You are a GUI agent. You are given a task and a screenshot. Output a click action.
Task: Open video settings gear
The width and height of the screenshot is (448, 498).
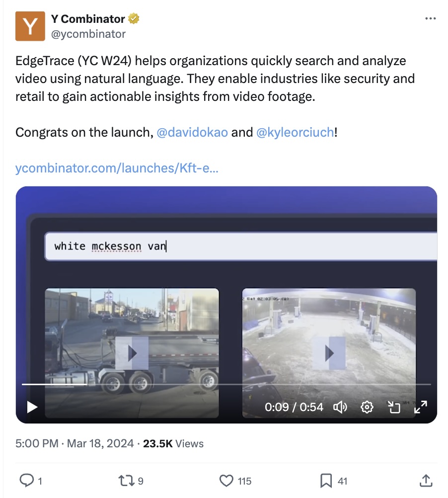point(367,407)
